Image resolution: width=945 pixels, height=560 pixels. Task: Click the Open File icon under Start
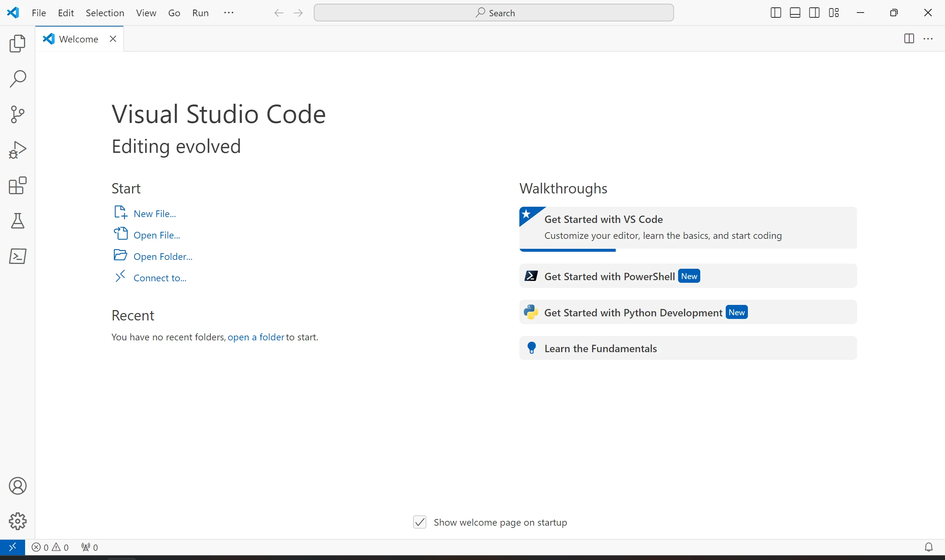click(x=120, y=234)
